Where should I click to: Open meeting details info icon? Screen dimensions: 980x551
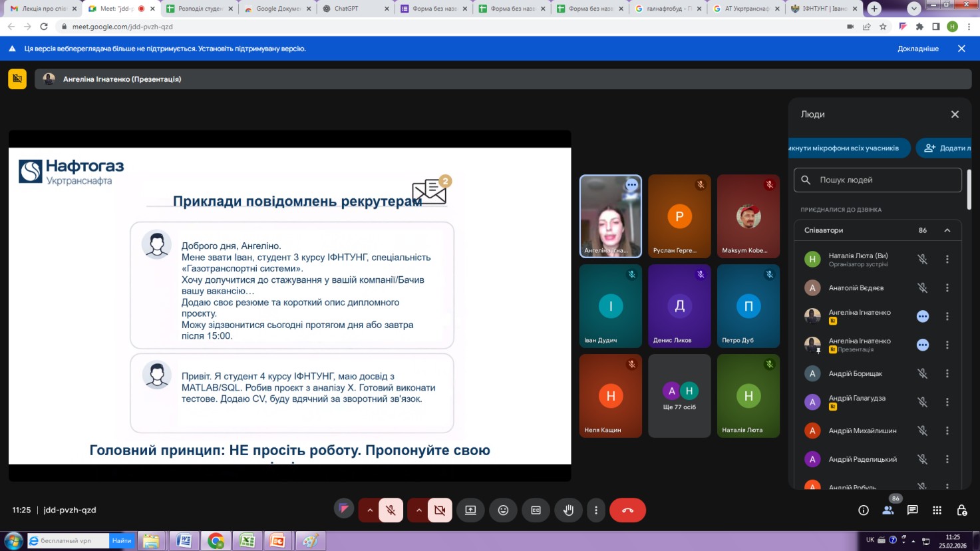[864, 510]
